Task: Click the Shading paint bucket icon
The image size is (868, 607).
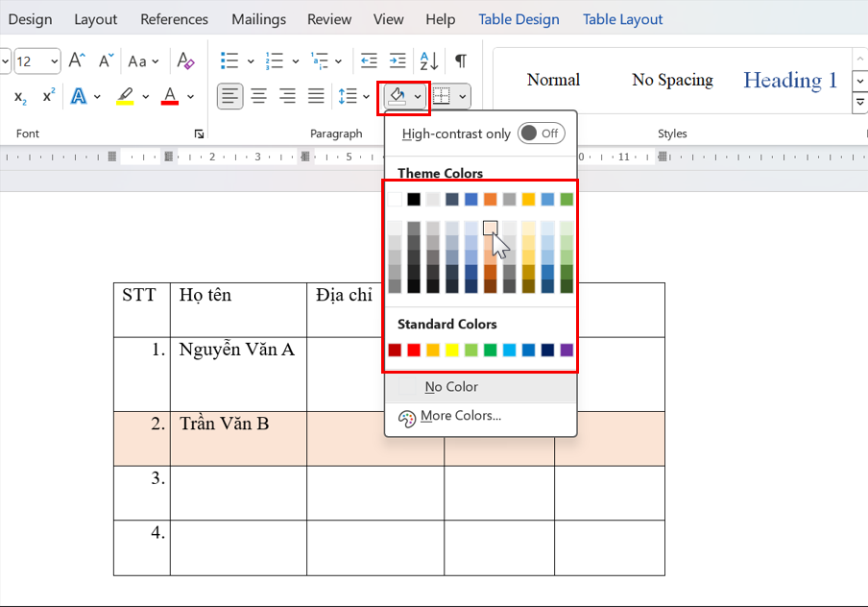Action: click(397, 96)
